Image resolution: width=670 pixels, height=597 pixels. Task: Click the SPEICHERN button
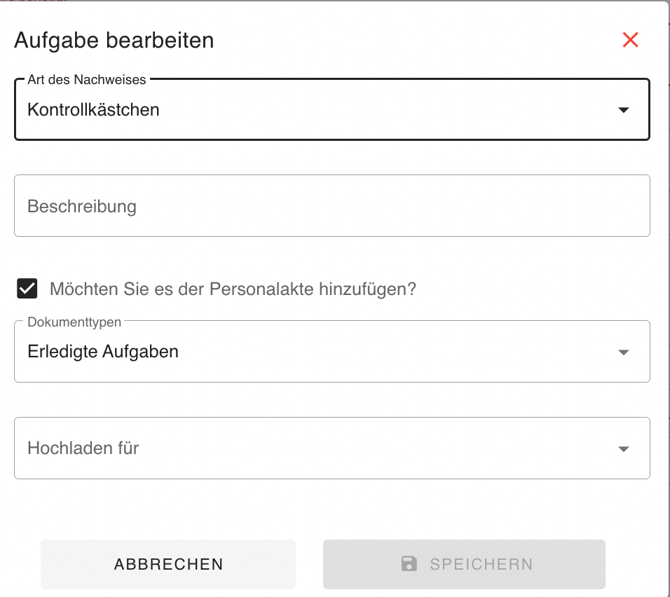click(464, 564)
